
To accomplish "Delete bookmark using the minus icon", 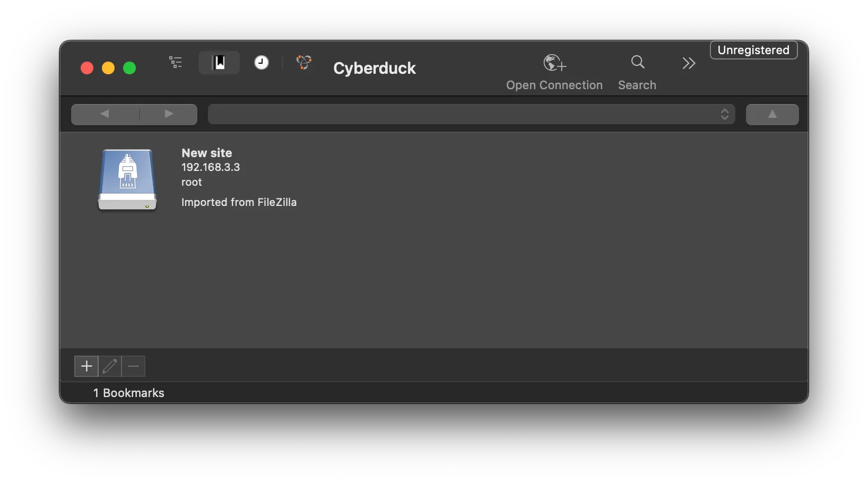I will (x=133, y=366).
